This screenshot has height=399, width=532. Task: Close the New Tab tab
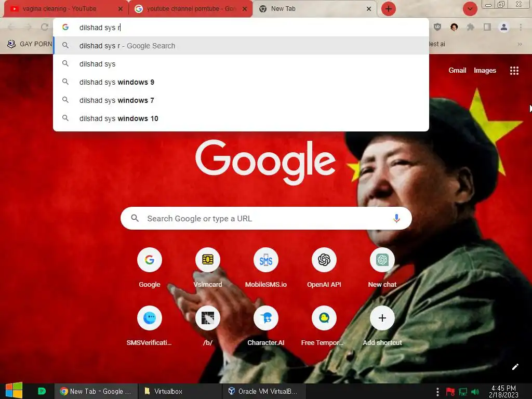369,9
